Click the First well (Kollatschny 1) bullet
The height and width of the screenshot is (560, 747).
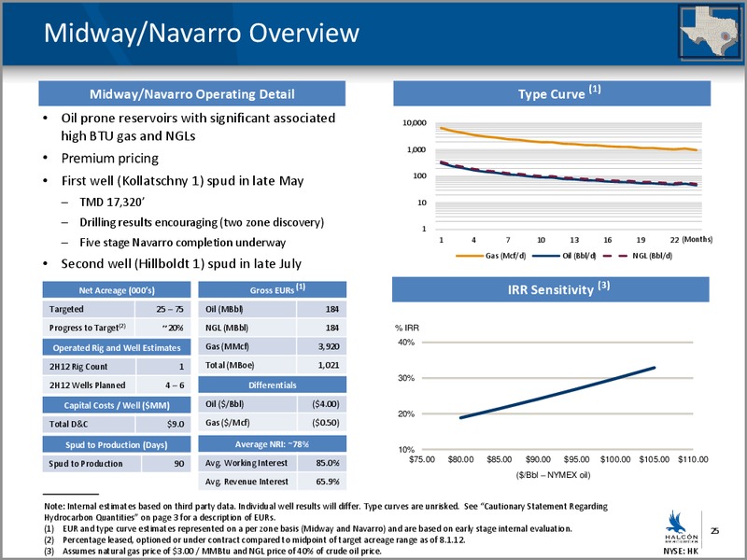(x=182, y=181)
